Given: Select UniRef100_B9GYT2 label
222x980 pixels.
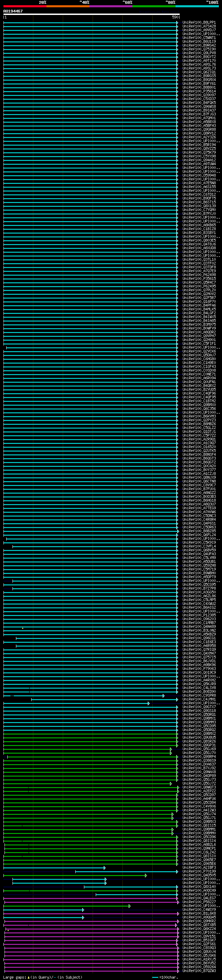Looking at the screenshot, I should [199, 57].
